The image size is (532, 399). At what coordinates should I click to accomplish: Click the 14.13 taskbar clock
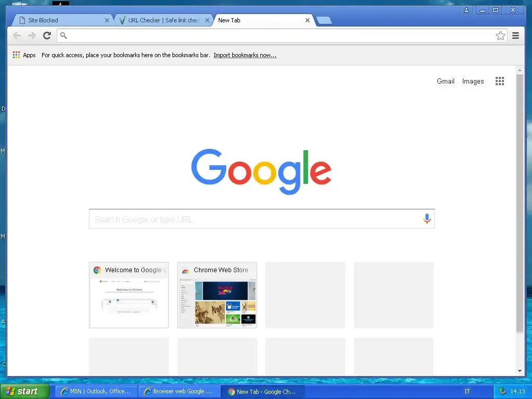click(518, 392)
